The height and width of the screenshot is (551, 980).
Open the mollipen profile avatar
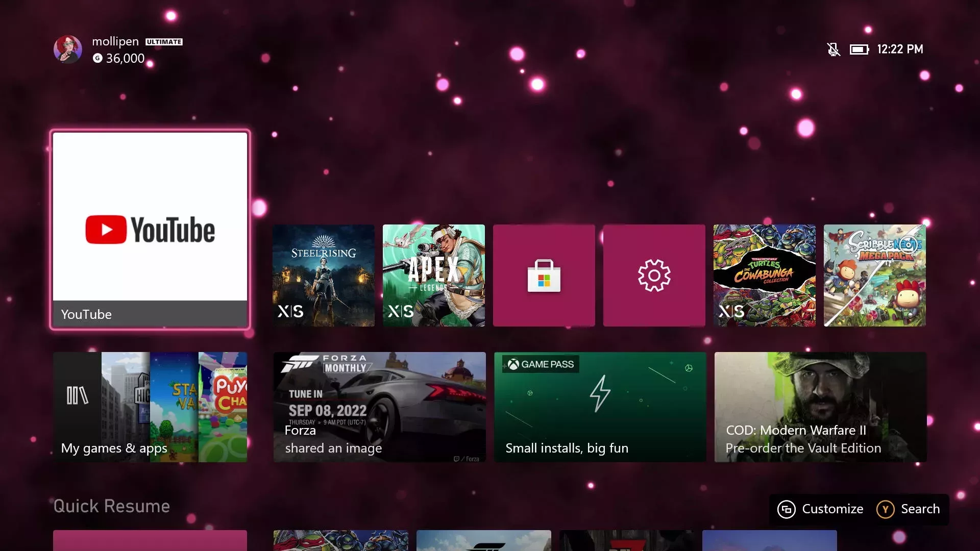[x=68, y=49]
